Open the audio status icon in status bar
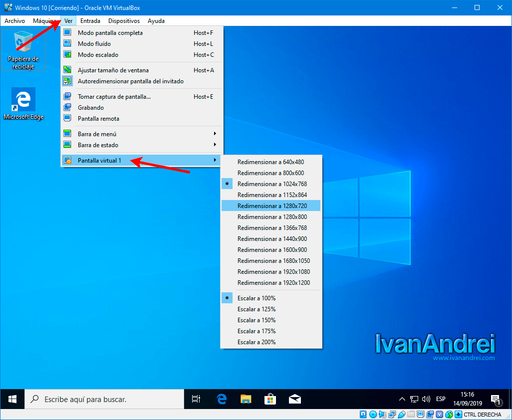This screenshot has height=420, width=512. tap(382, 415)
